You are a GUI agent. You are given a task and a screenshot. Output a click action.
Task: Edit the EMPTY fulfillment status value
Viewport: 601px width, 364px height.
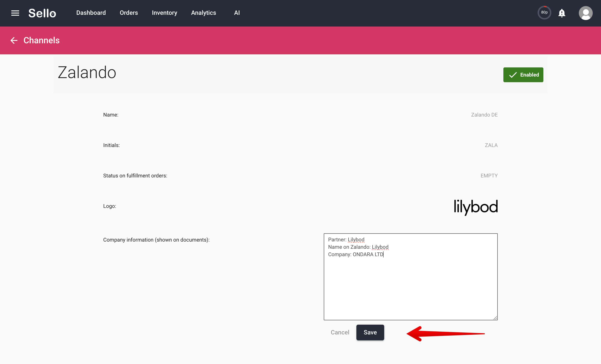point(489,176)
